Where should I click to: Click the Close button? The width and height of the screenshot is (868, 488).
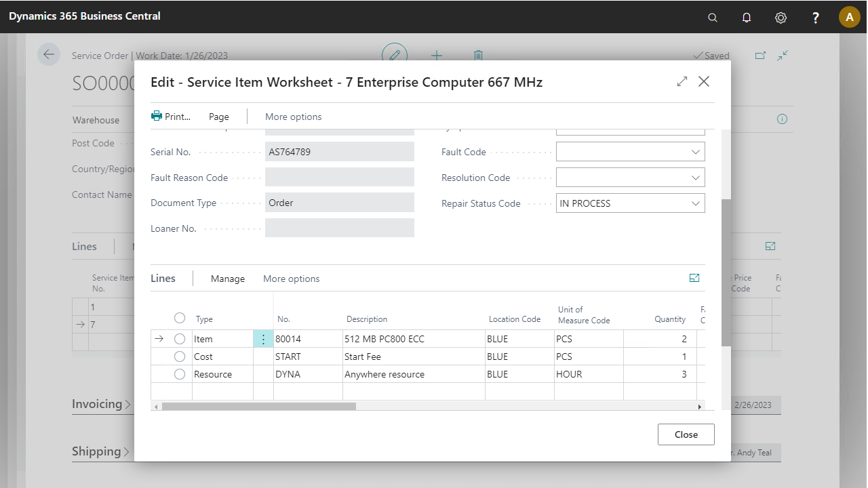coord(686,434)
